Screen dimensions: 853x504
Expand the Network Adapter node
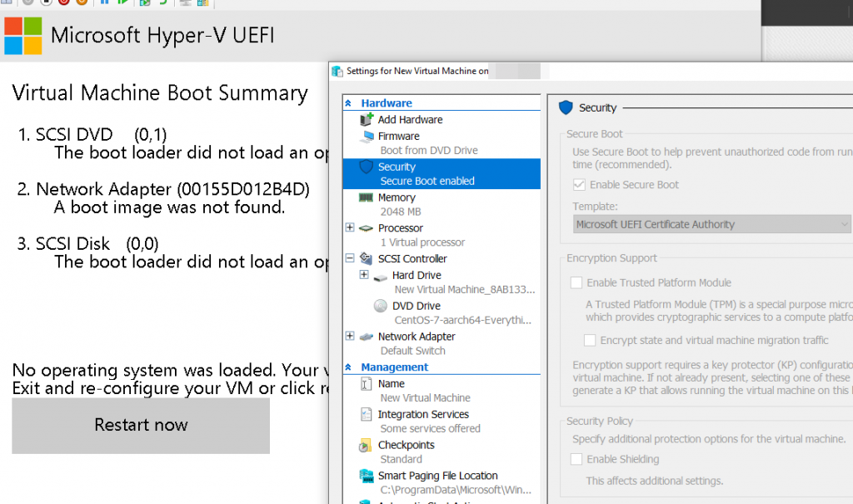350,336
